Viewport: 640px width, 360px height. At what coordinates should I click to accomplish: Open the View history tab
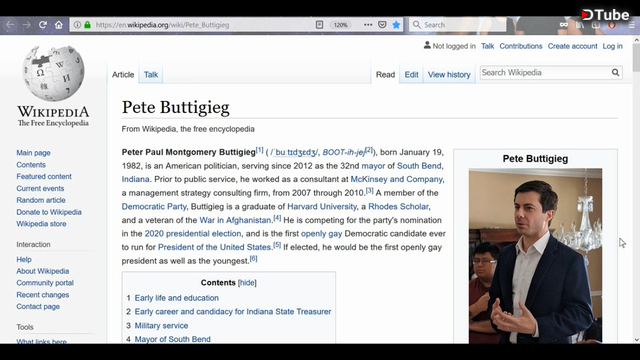click(449, 75)
